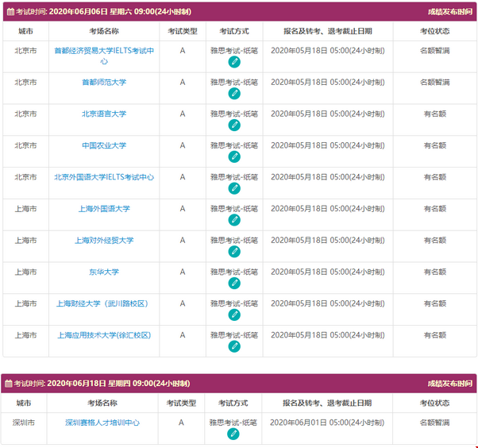Viewport: 478px width, 448px height.
Task: Click pencil icon in 上海财经大学 row
Action: pos(234,315)
